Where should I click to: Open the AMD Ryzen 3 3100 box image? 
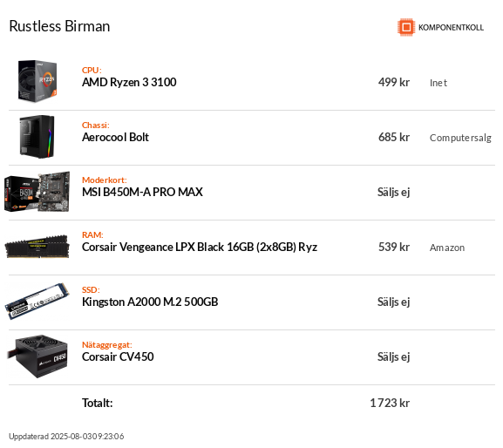pos(37,81)
